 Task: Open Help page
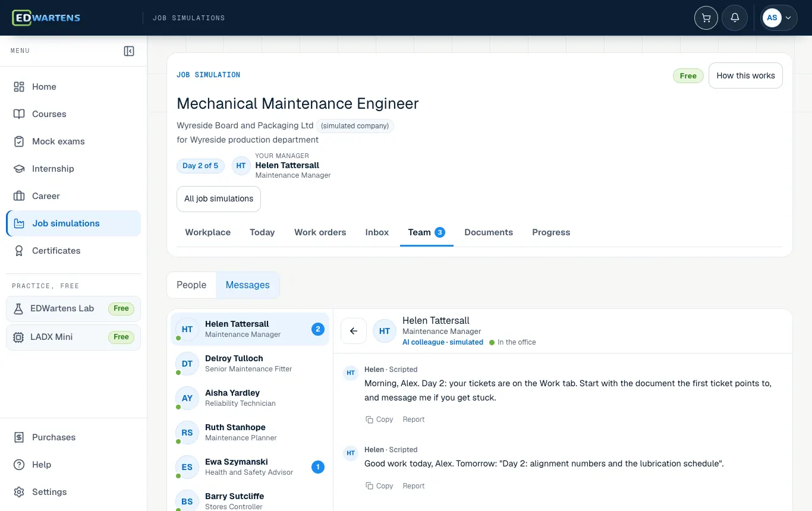74,465
